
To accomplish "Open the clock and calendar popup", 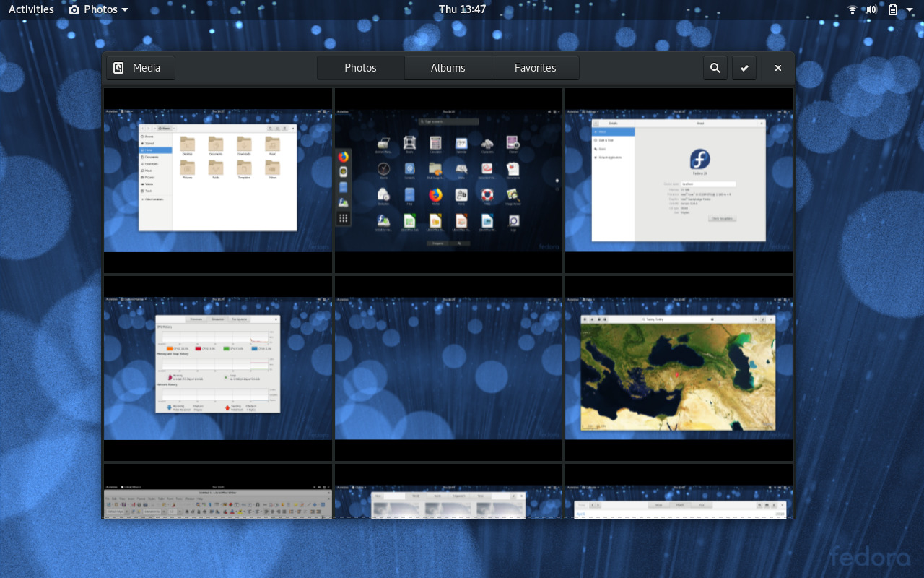I will pos(462,9).
